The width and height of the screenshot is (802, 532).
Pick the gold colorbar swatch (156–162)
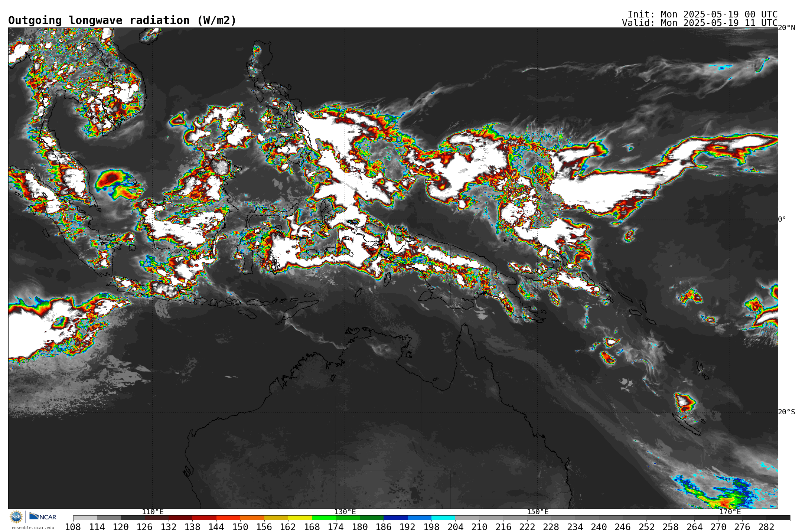276,518
